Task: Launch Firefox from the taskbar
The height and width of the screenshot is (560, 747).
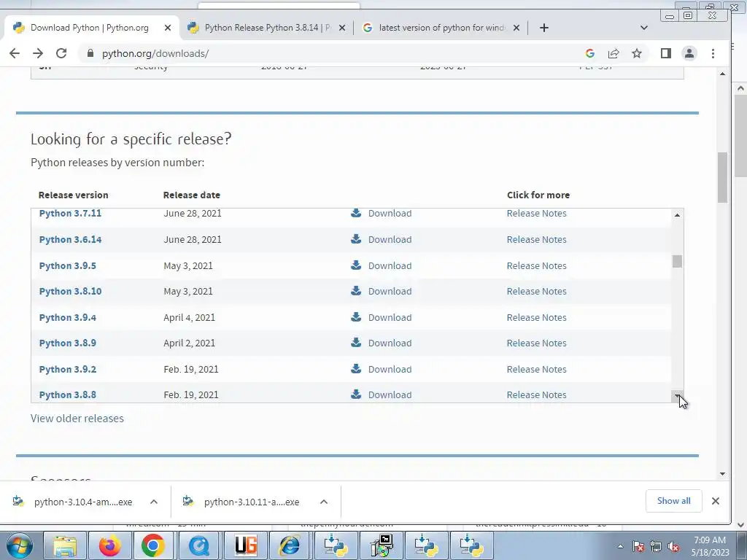Action: point(109,545)
